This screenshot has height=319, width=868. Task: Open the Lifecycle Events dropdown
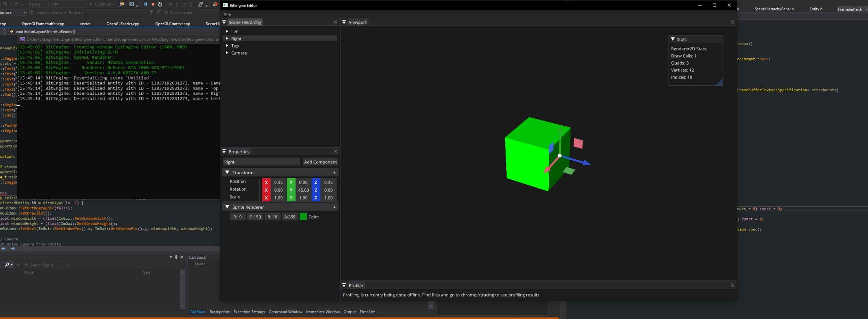48,12
